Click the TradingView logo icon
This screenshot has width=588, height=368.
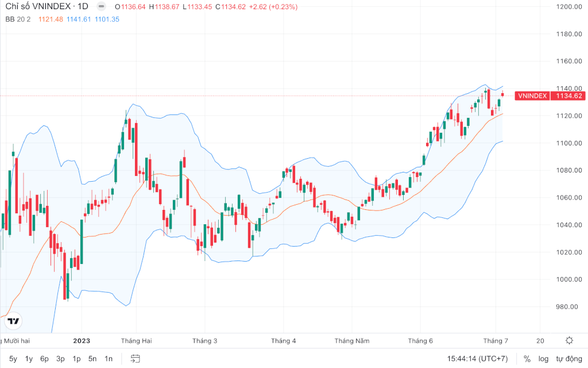tap(13, 321)
